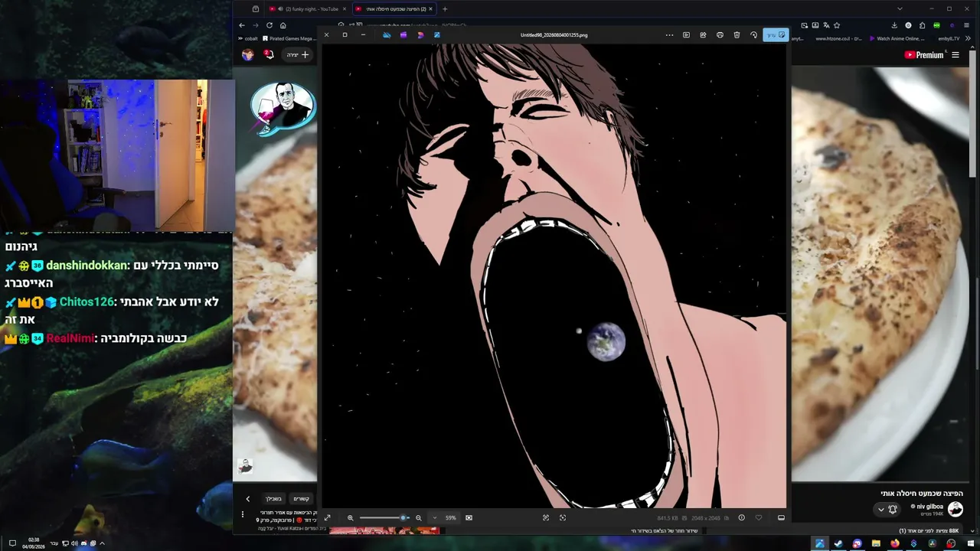Reload the page with the browser refresh icon
The image size is (980, 551).
(269, 25)
